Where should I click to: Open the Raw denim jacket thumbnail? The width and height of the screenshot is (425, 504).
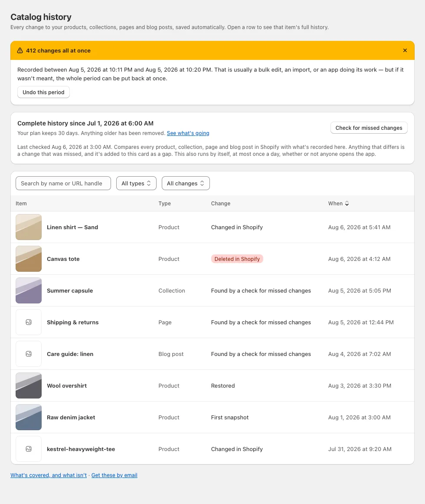click(29, 417)
